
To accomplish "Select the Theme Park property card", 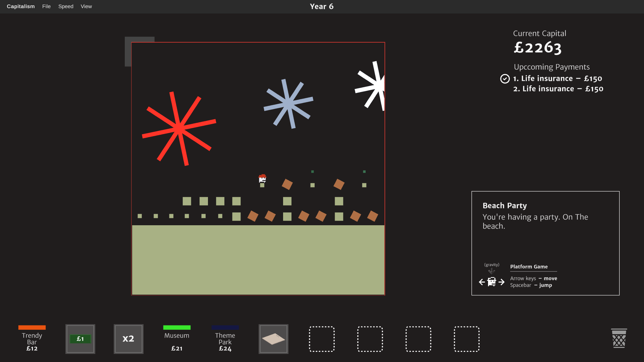I will pos(225,339).
